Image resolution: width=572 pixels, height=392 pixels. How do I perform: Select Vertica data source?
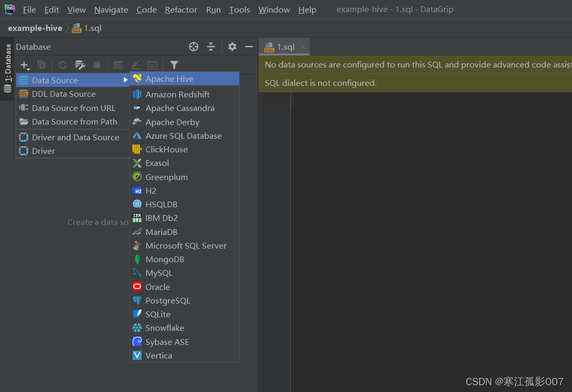(185, 355)
